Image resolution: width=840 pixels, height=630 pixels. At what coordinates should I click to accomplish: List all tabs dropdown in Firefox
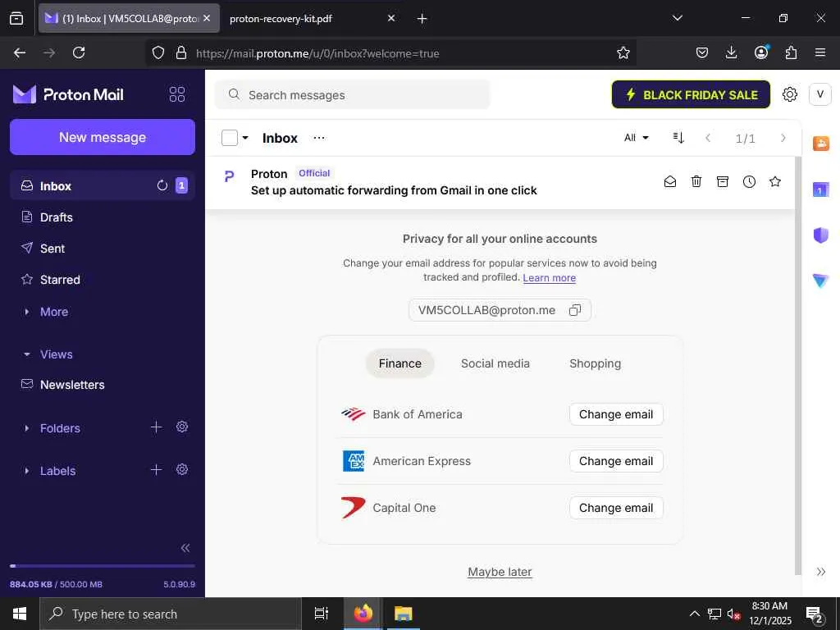[677, 18]
